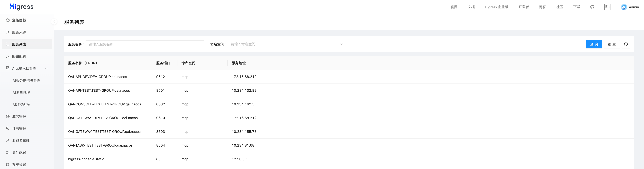Select QAI-API-DEV.DEV-GROUP.qai.nacos service name

[x=97, y=77]
